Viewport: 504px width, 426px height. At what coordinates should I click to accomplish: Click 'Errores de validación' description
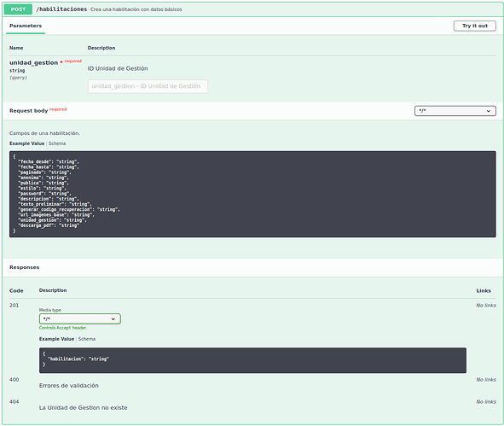[x=69, y=386]
